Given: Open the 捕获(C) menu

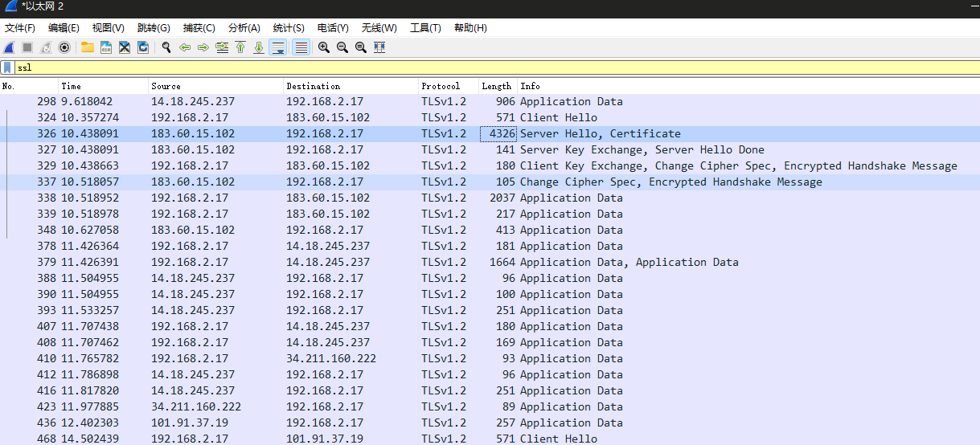Looking at the screenshot, I should tap(199, 28).
